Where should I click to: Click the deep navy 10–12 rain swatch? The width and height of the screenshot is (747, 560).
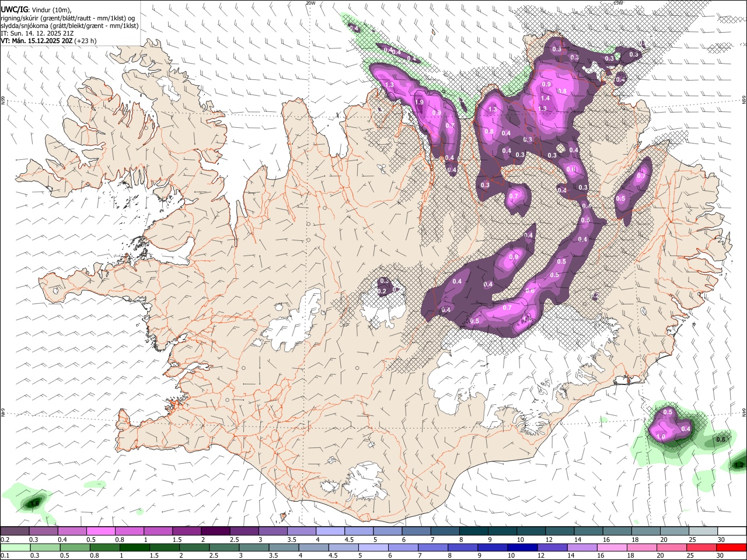click(x=522, y=548)
